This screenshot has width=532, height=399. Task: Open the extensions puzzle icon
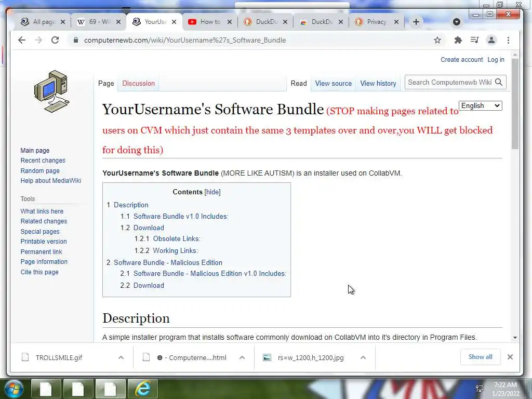pyautogui.click(x=458, y=40)
